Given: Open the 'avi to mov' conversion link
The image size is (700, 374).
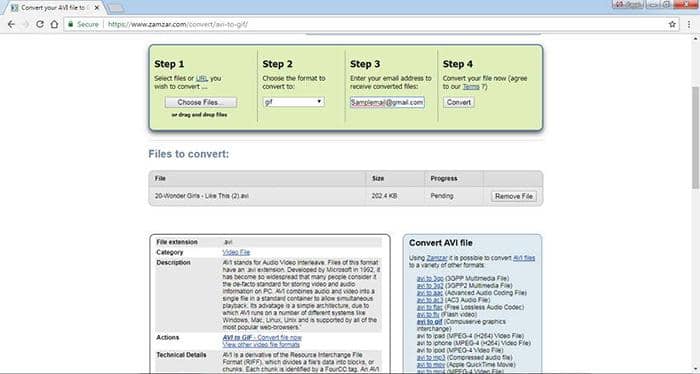Looking at the screenshot, I should [x=431, y=365].
